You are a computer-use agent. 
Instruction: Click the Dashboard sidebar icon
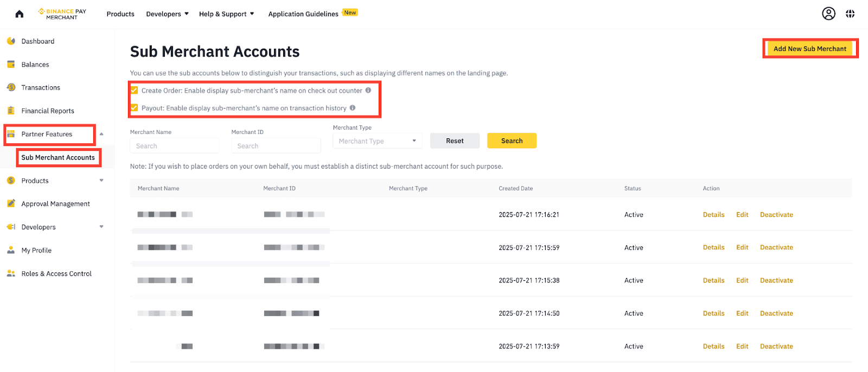(x=11, y=41)
